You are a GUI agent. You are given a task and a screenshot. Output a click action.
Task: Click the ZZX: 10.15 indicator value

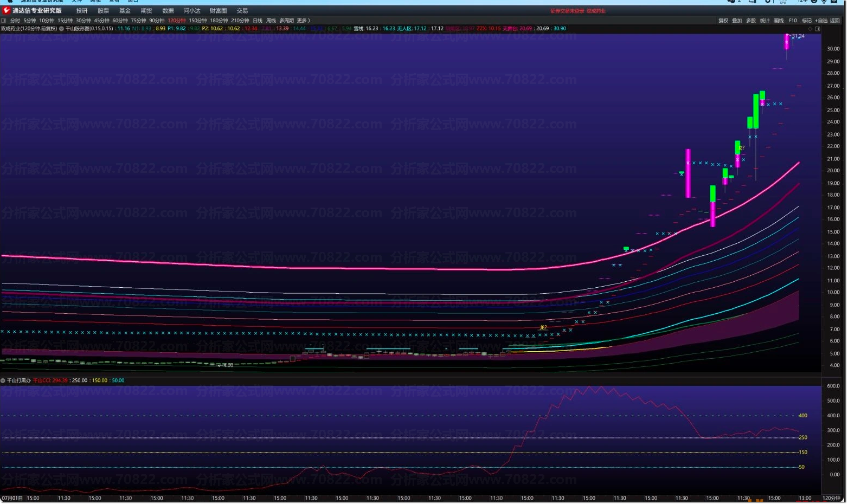(x=489, y=29)
